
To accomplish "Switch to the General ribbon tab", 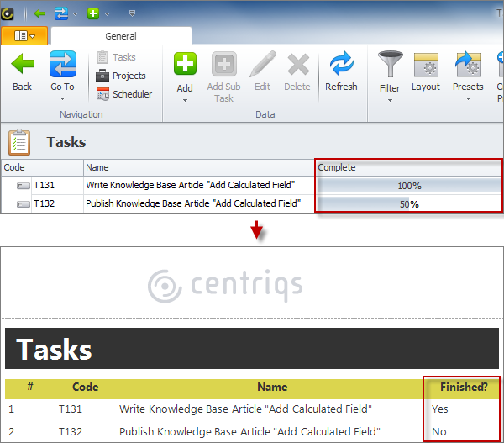I will pyautogui.click(x=121, y=36).
